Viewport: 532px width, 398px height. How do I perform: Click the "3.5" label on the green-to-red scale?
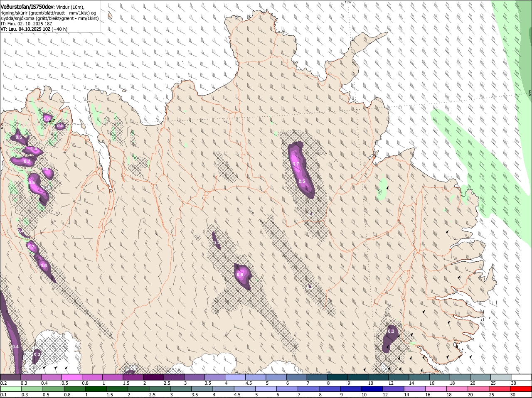pos(195,395)
